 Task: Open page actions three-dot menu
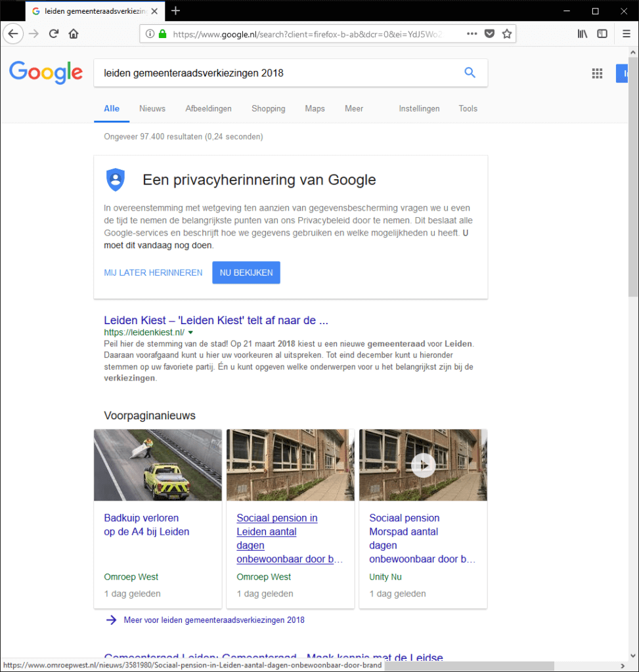coord(472,34)
